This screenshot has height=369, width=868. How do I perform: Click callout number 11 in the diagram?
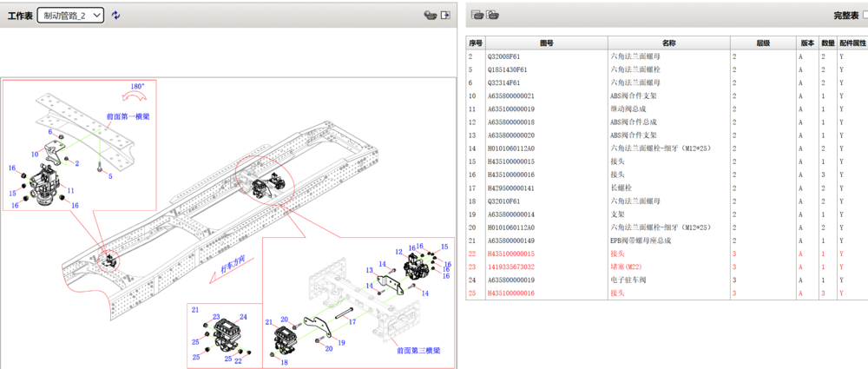tap(70, 190)
